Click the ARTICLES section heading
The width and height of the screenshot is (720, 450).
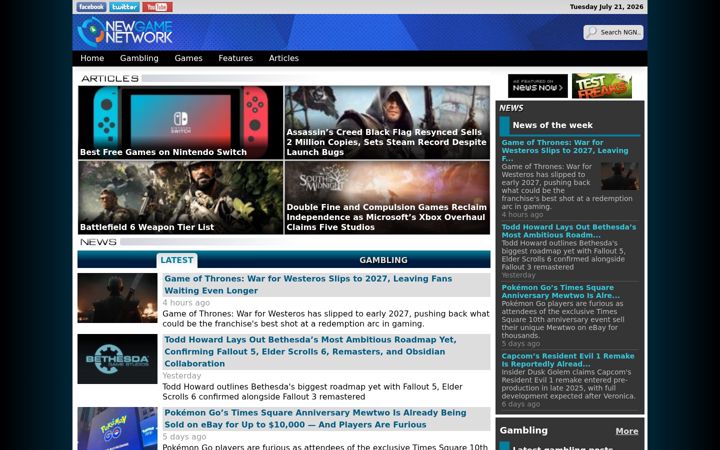pyautogui.click(x=110, y=79)
